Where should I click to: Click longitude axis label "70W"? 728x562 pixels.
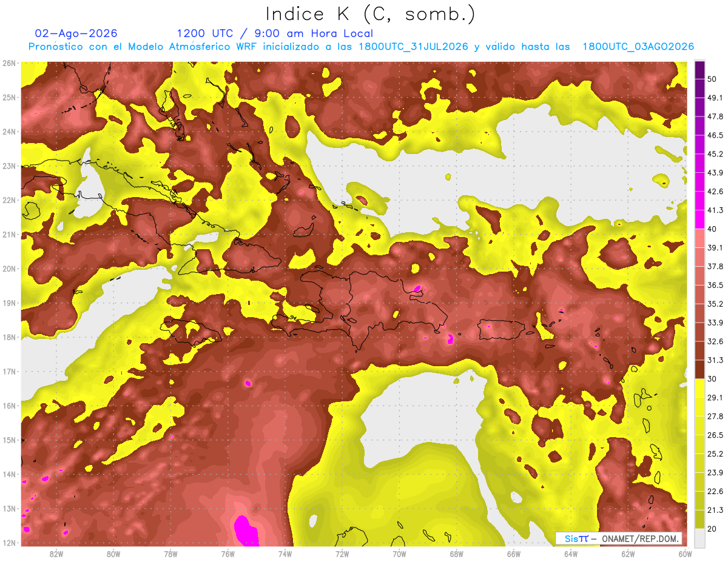point(399,554)
